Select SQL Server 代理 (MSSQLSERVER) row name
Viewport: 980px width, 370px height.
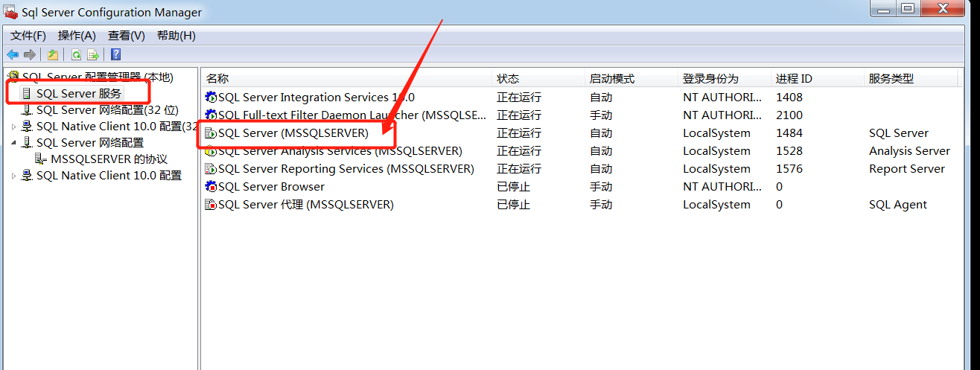pos(306,205)
